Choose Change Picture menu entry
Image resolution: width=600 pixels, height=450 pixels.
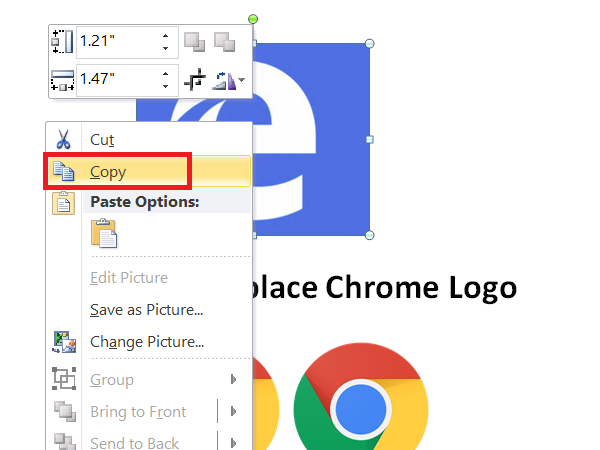(149, 342)
